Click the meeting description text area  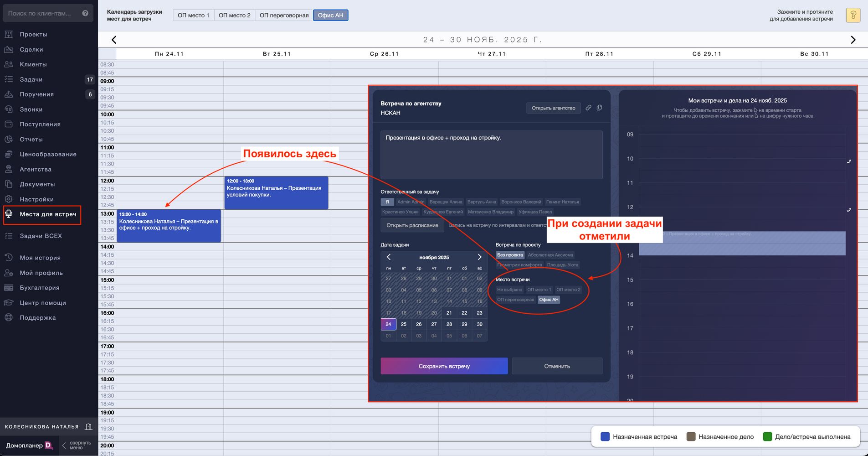pos(492,155)
